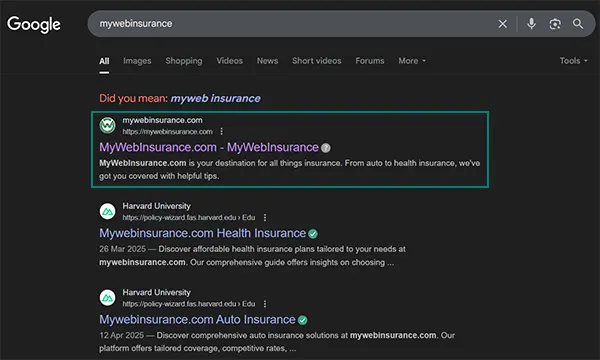The image size is (600, 360).
Task: Click policy-wizard.fas.harvard.edu URL of Auto result
Action: point(189,304)
